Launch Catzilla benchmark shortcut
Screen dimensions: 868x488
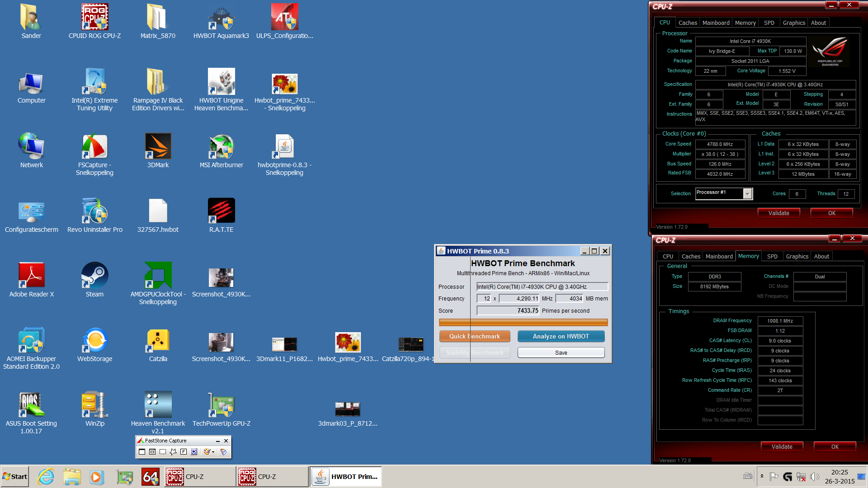[158, 344]
